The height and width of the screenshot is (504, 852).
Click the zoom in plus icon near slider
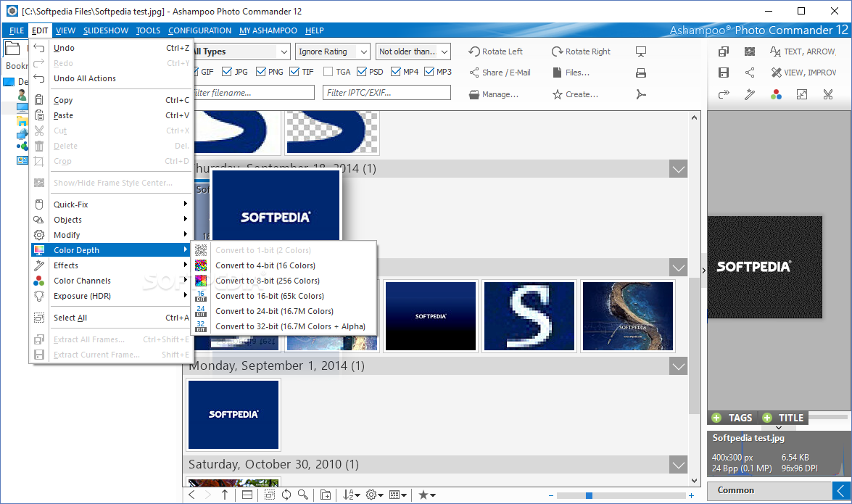[691, 495]
